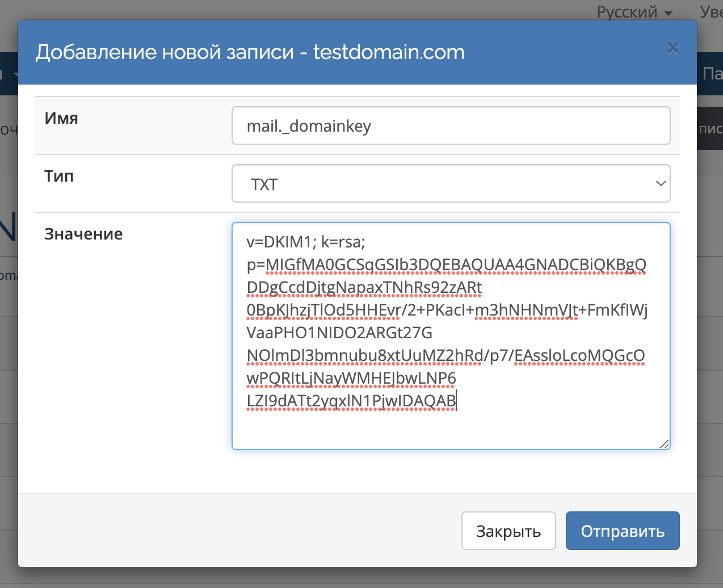
Task: Click the Имя label
Action: point(61,118)
